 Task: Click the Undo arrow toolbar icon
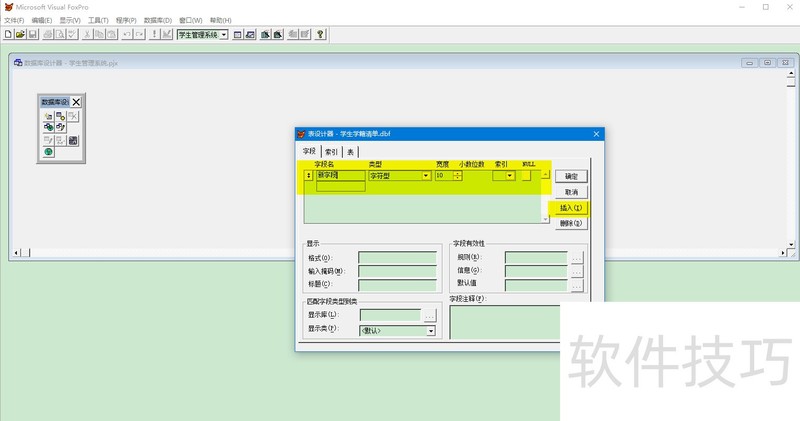(x=126, y=34)
